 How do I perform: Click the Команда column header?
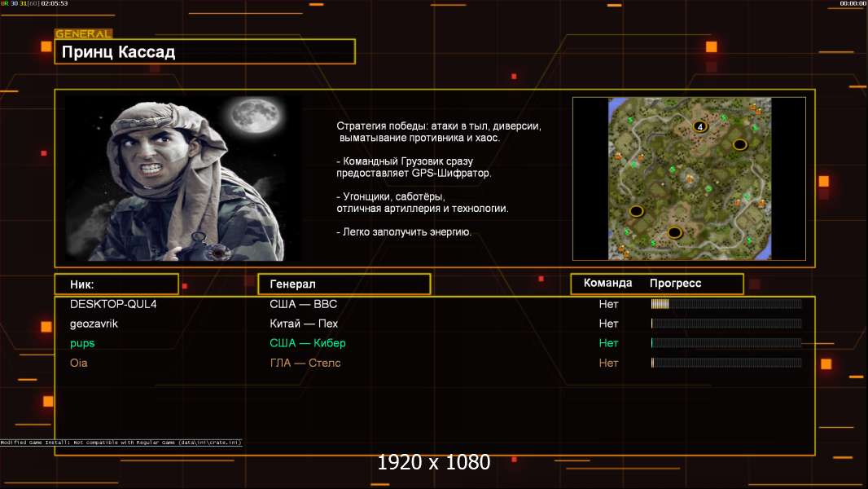[607, 284]
